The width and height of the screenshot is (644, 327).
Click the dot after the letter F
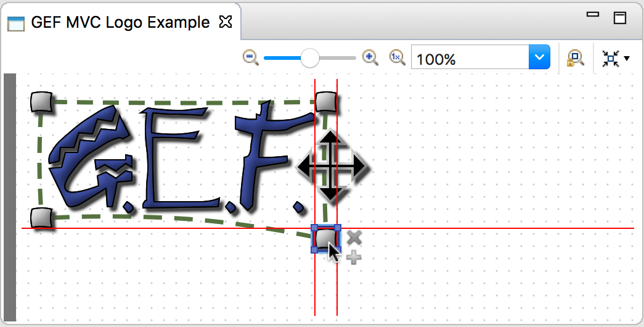tap(300, 207)
